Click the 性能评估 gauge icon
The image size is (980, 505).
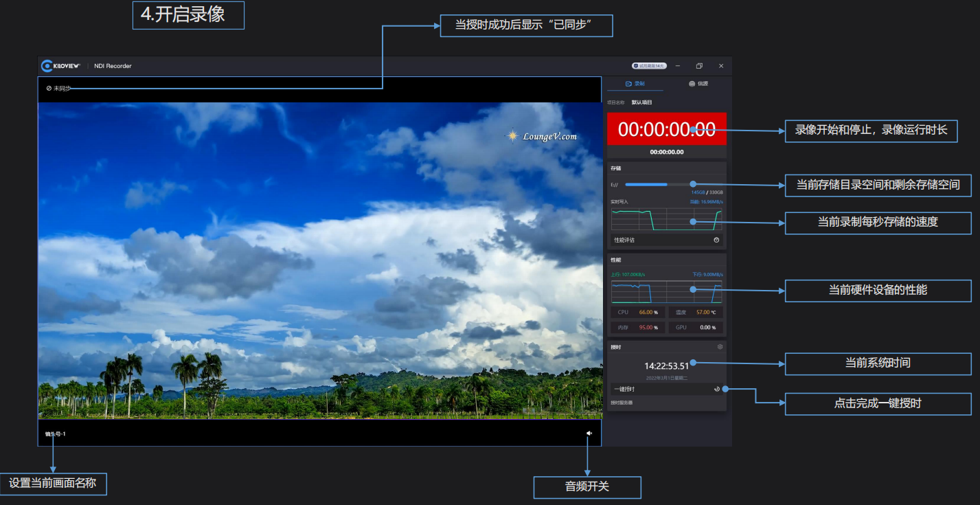[x=716, y=240]
